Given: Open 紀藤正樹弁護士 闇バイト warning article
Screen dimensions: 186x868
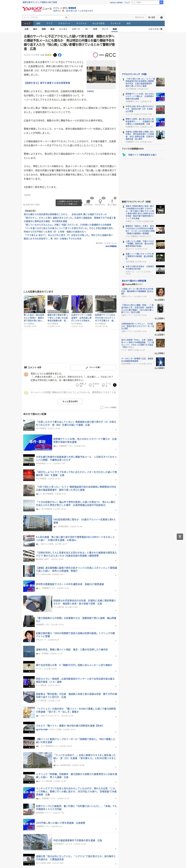Looking at the screenshot, I should [75, 635].
